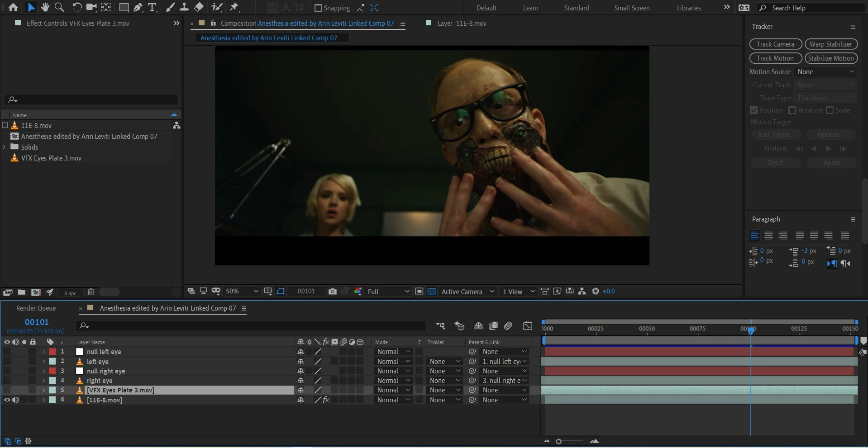
Task: Go to the Home screen icon
Action: click(x=13, y=7)
